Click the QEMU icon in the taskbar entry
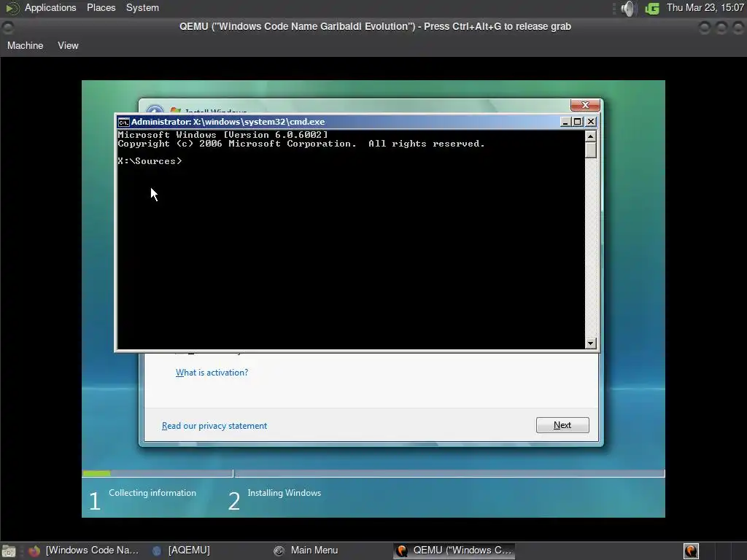 click(x=402, y=551)
